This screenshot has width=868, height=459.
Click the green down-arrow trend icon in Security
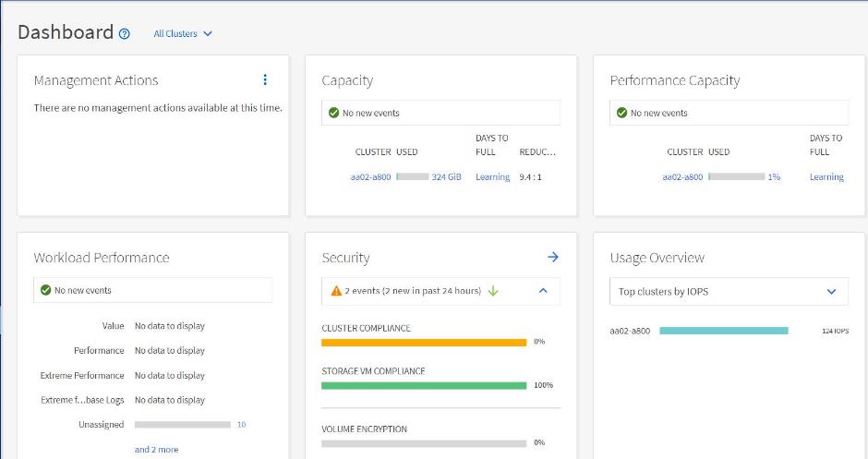493,291
